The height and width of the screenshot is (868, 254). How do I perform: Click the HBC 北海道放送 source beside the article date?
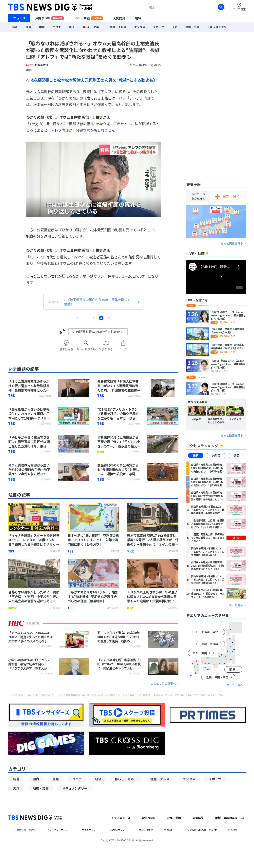pyautogui.click(x=37, y=65)
